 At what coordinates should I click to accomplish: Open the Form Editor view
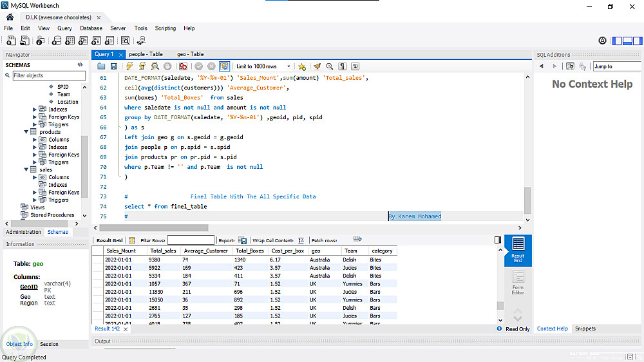[x=518, y=281]
